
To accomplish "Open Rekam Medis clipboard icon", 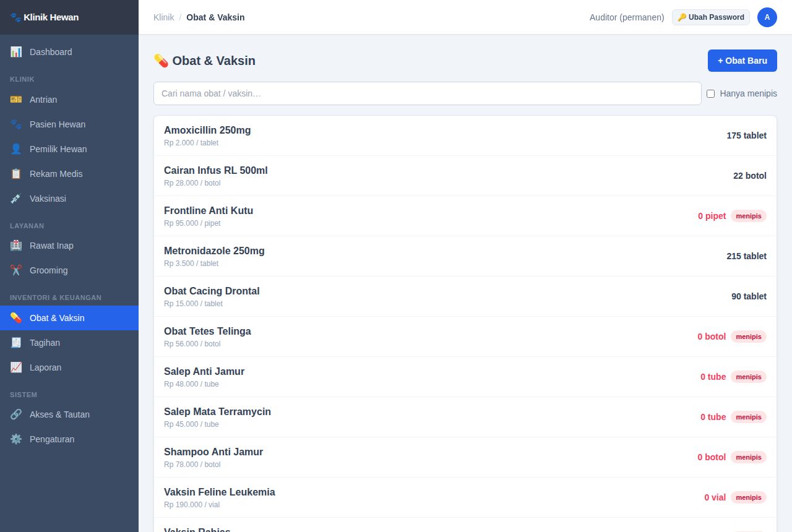I will pyautogui.click(x=16, y=174).
